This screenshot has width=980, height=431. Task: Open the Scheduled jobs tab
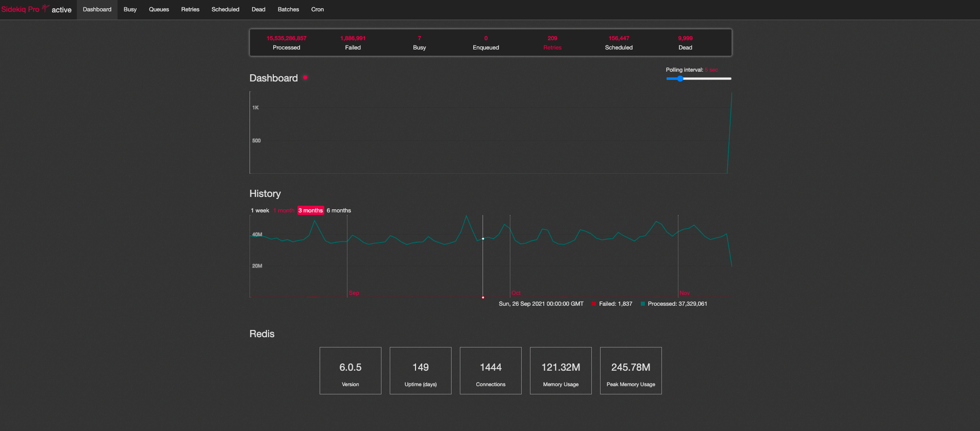225,9
